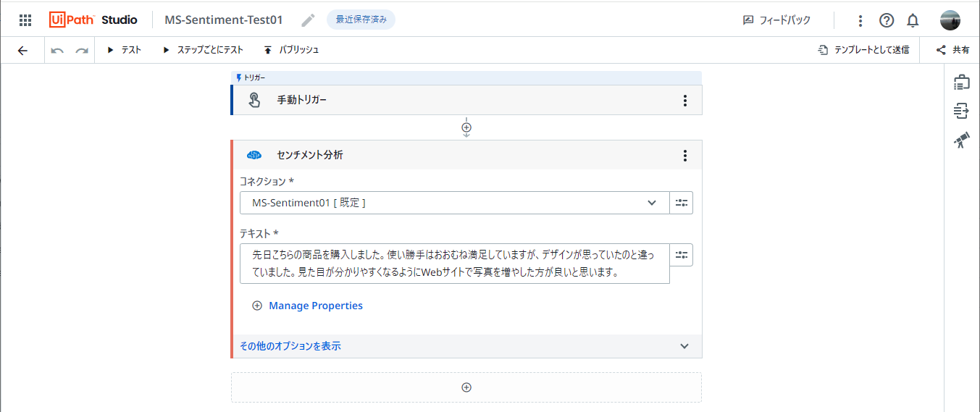Open the header three-dot menu
The width and height of the screenshot is (980, 412).
coord(860,20)
